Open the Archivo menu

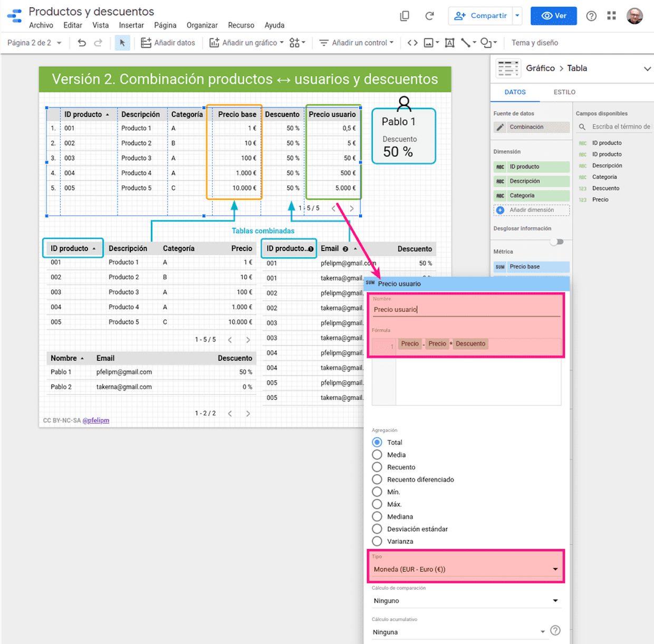pos(41,25)
